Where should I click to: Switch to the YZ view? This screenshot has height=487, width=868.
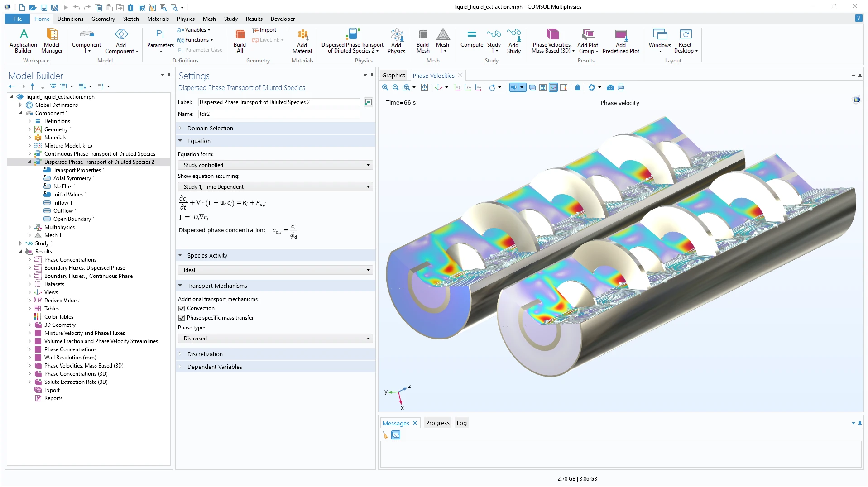468,87
